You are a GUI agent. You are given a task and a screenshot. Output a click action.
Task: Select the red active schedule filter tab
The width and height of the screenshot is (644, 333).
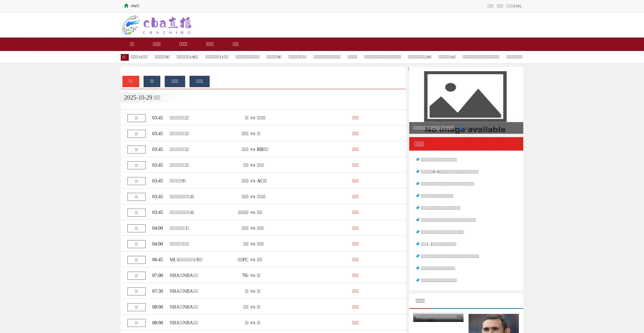[131, 81]
